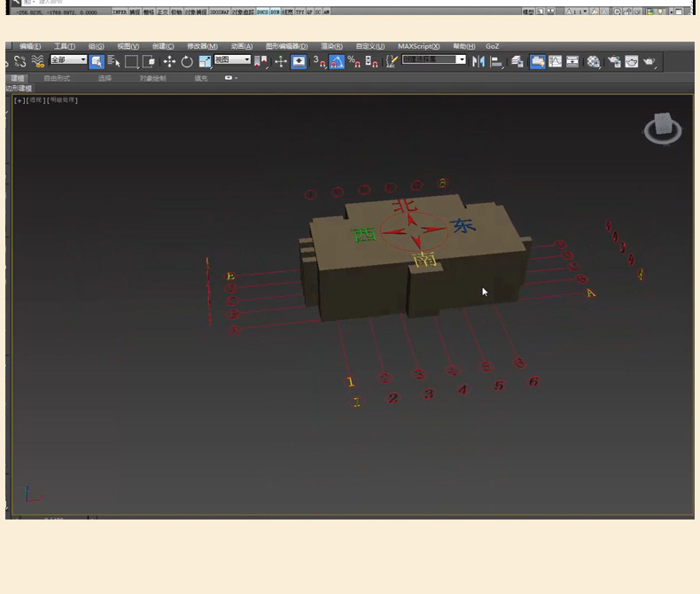The height and width of the screenshot is (594, 700).
Task: Choose the Rectangular Selection Region tool
Action: pos(131,62)
